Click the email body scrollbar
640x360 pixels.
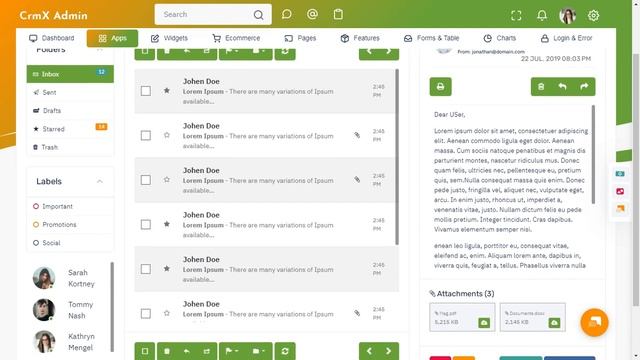[x=593, y=154]
